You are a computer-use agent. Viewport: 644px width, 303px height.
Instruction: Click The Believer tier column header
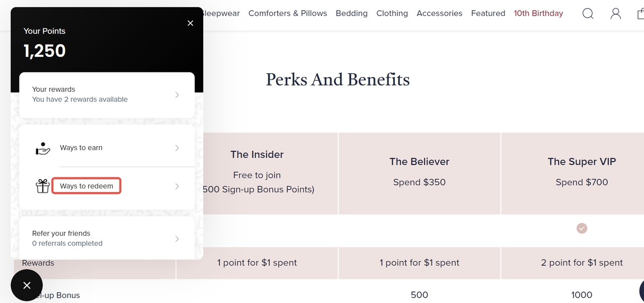419,162
